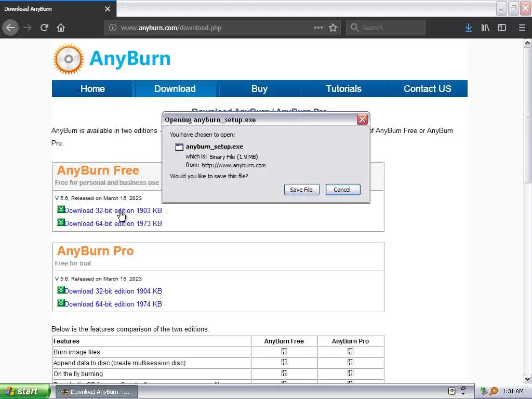Viewport: 532px width, 399px height.
Task: Select the Download AnyBurn browser tab
Action: 58,9
